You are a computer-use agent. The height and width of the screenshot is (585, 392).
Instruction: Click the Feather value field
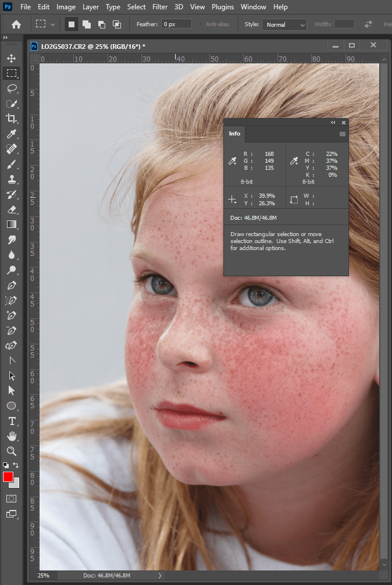point(177,24)
